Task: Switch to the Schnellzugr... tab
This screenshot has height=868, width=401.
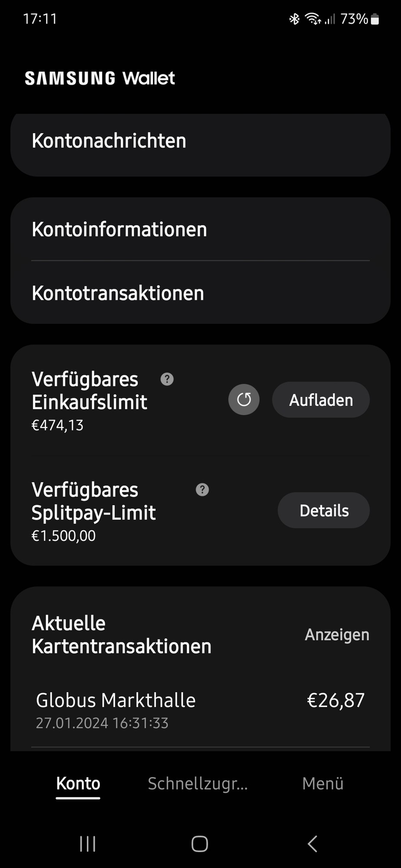Action: [198, 784]
